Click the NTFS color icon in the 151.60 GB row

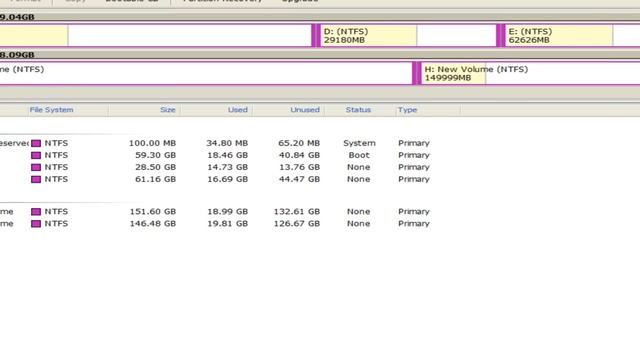(x=36, y=211)
